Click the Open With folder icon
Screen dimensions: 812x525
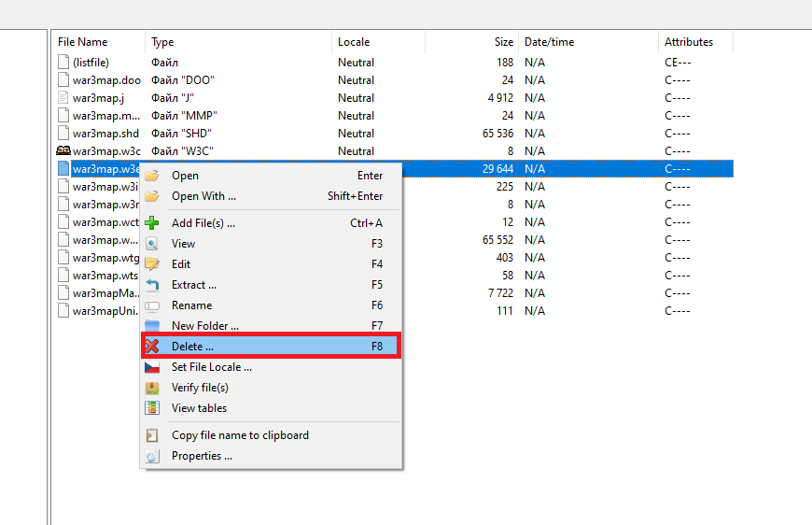point(152,196)
